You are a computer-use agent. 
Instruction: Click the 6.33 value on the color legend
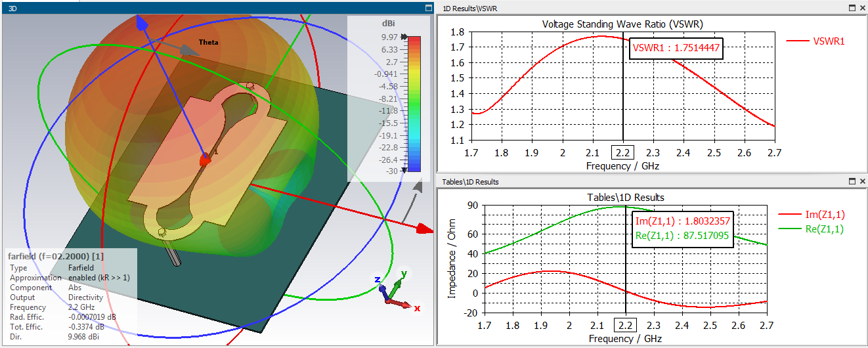390,50
